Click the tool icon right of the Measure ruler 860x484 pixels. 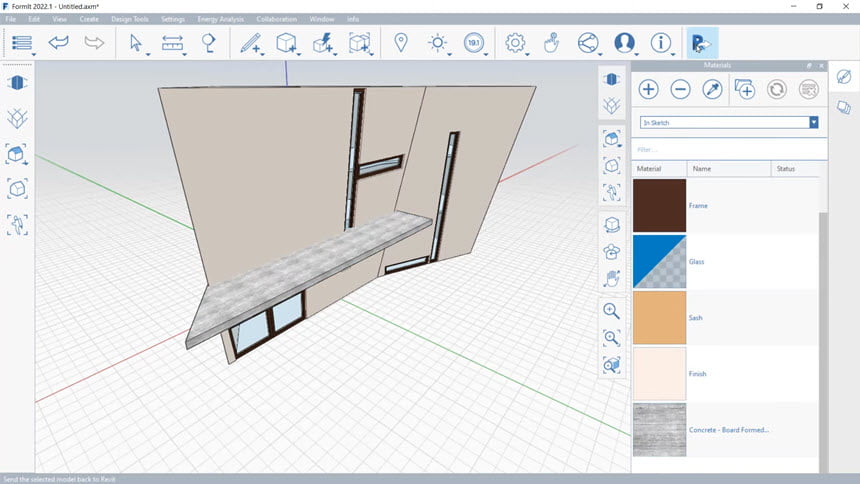[208, 42]
